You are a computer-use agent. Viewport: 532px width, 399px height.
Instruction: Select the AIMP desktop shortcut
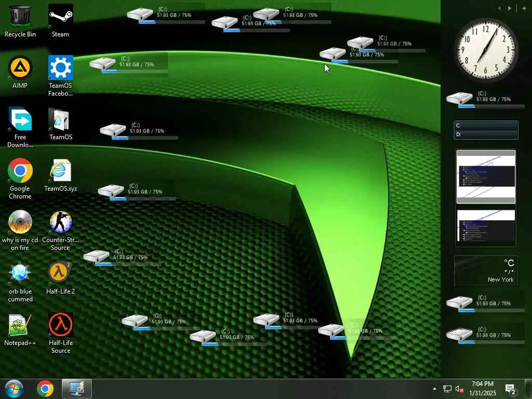(20, 72)
